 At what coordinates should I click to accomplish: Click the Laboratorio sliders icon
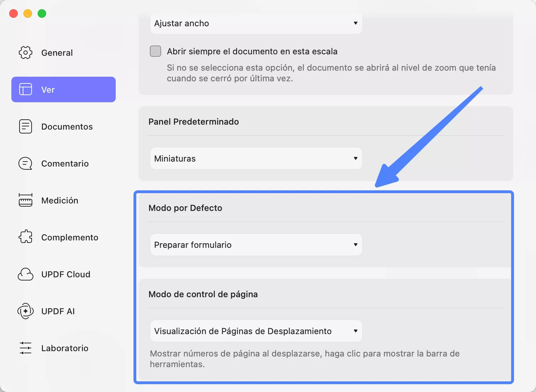(26, 348)
